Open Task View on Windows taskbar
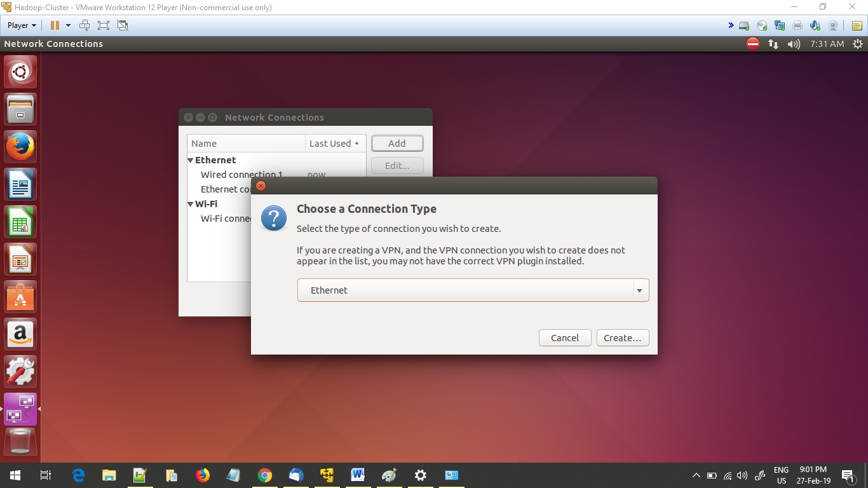The image size is (868, 488). click(x=45, y=475)
